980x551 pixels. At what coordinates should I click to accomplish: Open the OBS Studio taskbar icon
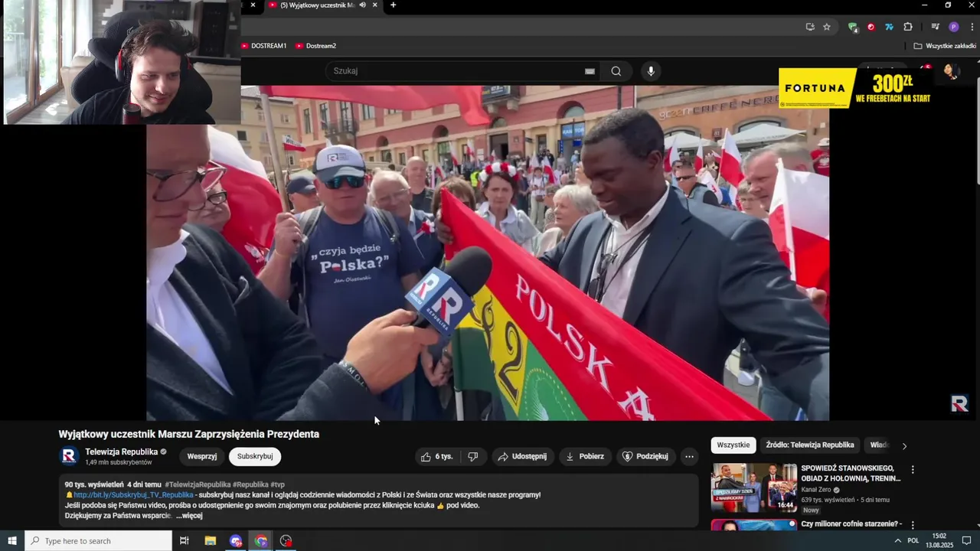pyautogui.click(x=286, y=541)
